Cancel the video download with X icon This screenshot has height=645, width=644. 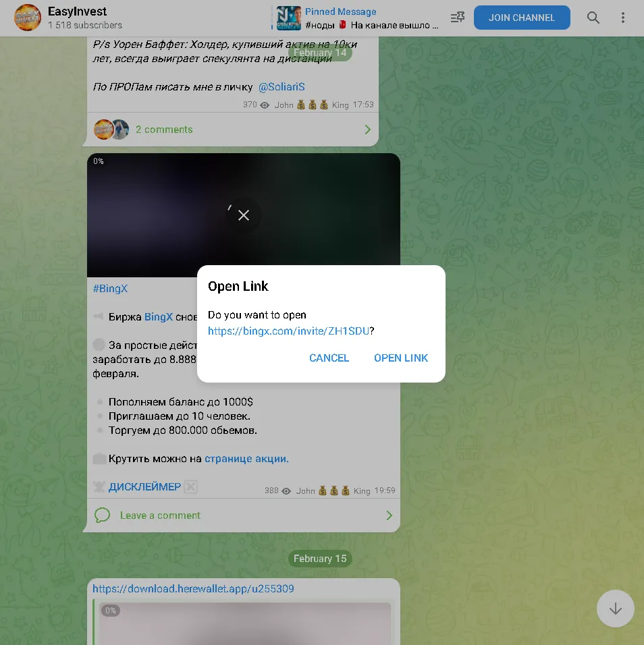244,215
